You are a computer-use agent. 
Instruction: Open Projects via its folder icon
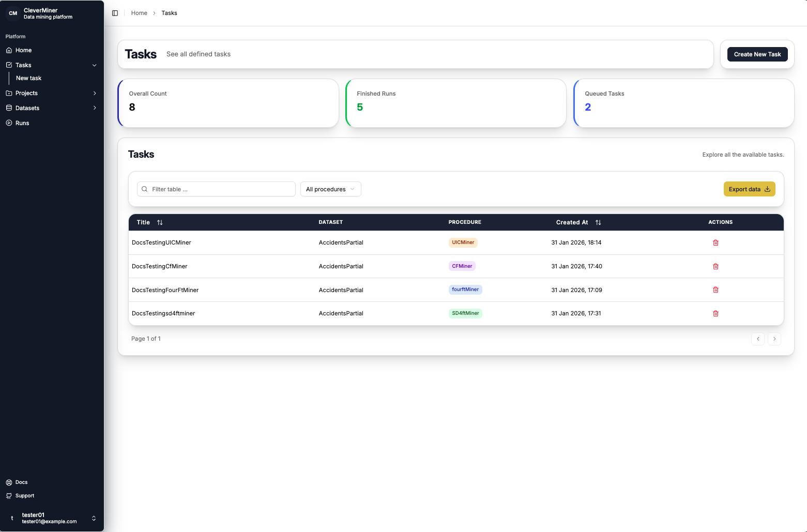9,93
